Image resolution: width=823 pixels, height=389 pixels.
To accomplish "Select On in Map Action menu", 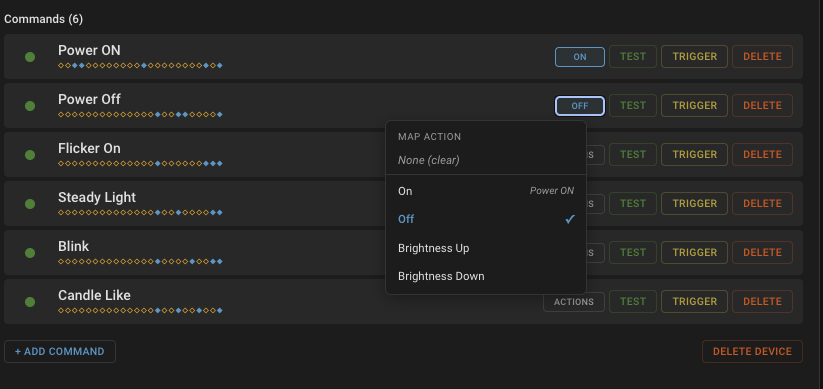I will tap(486, 191).
